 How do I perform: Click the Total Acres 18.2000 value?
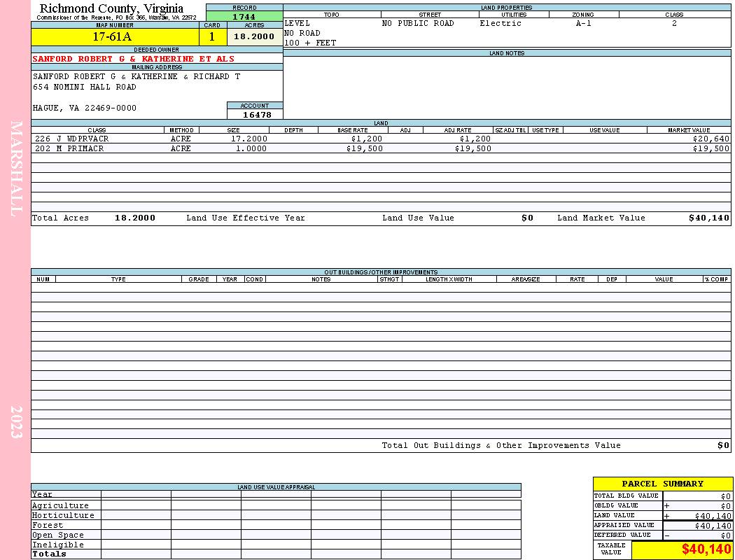[x=135, y=218]
